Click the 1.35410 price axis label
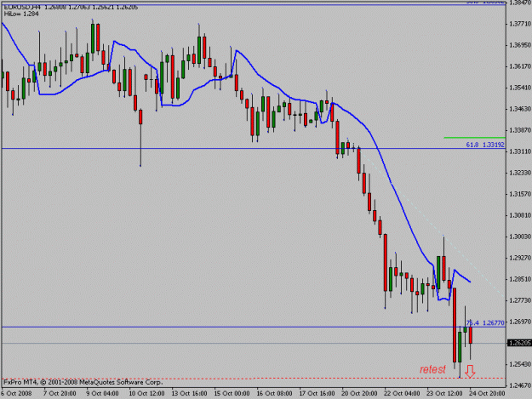Image resolution: width=532 pixels, height=399 pixels. (x=520, y=88)
